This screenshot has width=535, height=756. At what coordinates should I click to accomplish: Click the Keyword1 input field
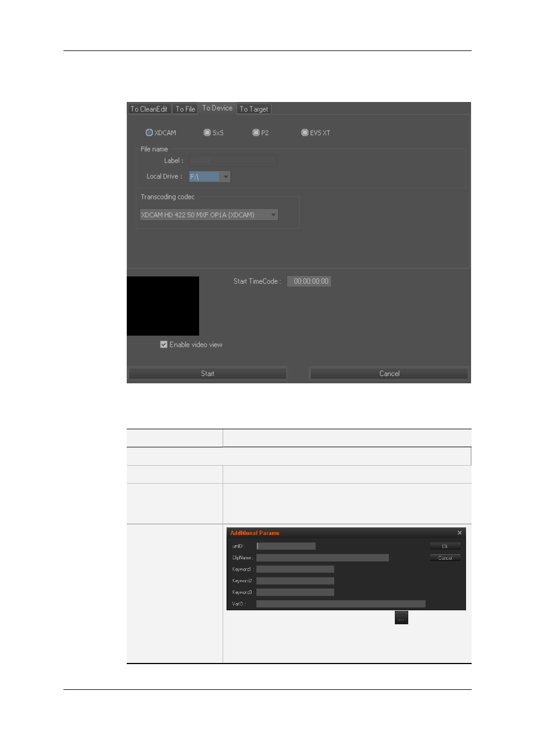point(295,569)
